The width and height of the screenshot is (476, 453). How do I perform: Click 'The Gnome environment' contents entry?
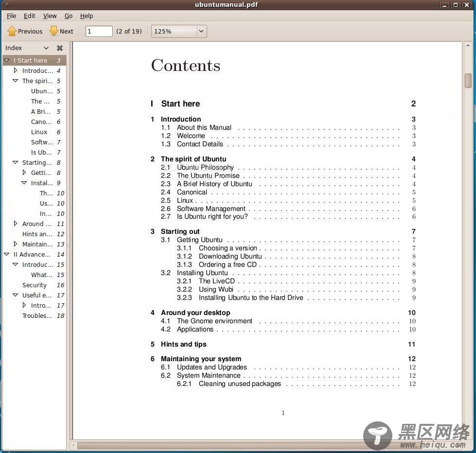pyautogui.click(x=214, y=321)
